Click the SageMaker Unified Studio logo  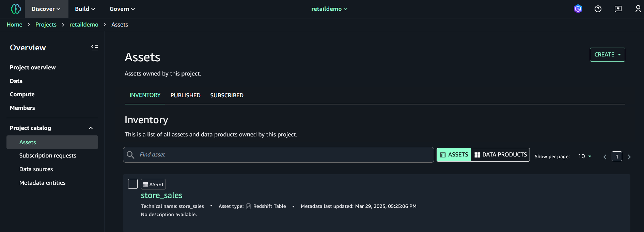point(16,9)
